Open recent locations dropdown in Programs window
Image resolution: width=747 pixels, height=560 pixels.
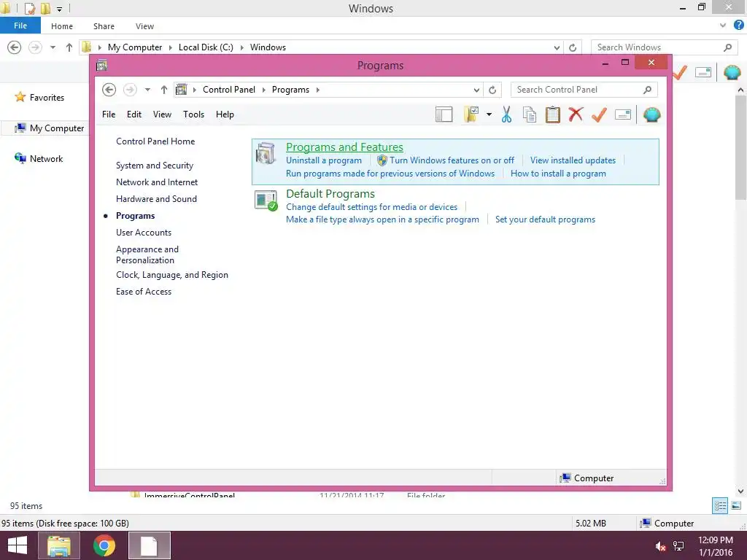click(x=147, y=90)
